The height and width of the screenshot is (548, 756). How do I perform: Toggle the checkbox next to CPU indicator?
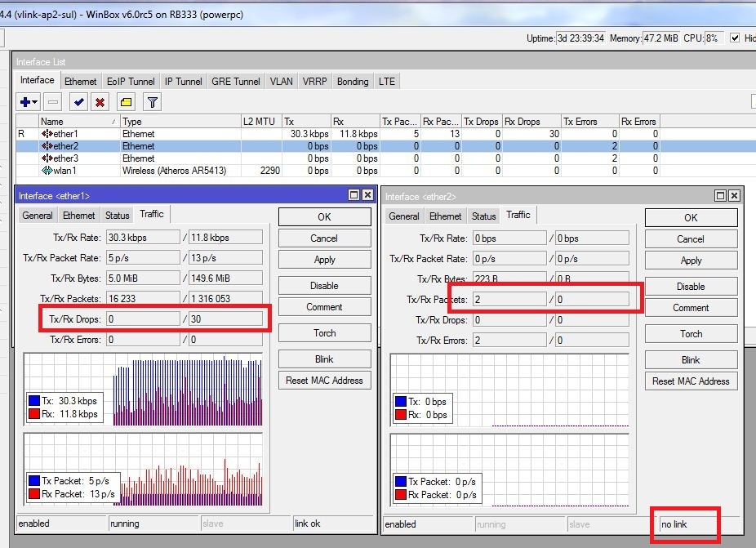coord(735,38)
